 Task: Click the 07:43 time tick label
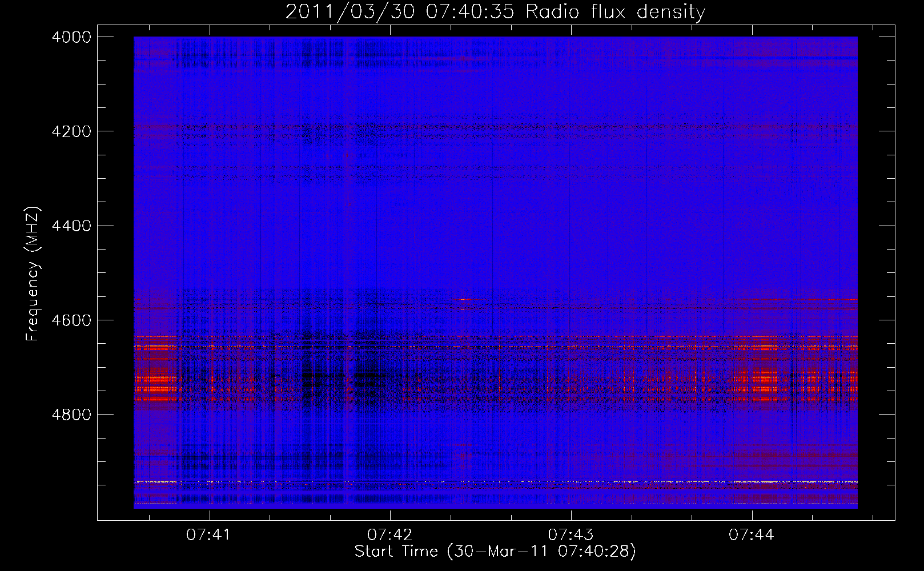(571, 535)
